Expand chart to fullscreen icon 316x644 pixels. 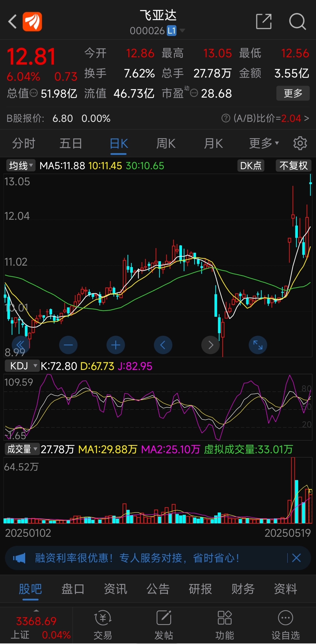coord(258,345)
